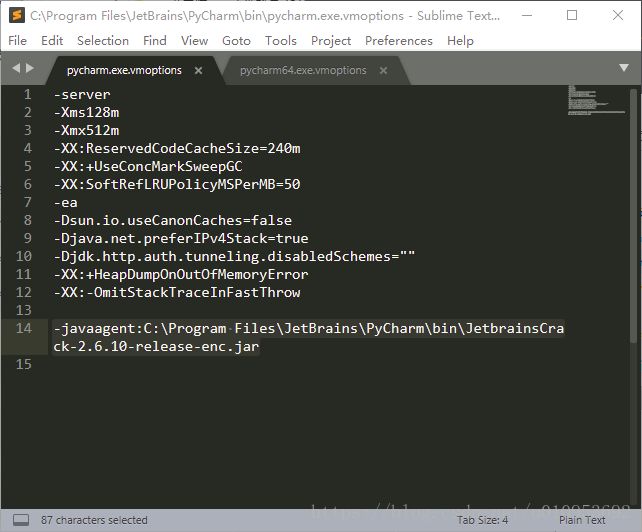Open the Tools menu
Screen dimensions: 642x532
[280, 41]
